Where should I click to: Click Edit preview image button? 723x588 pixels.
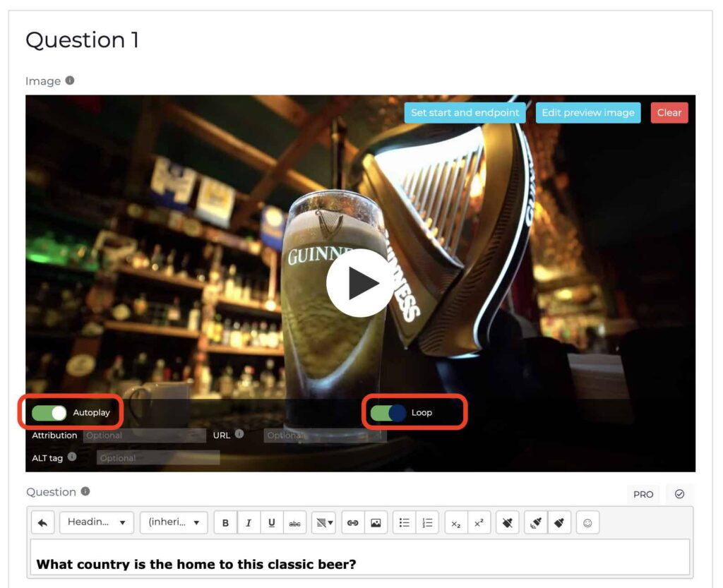pyautogui.click(x=588, y=112)
